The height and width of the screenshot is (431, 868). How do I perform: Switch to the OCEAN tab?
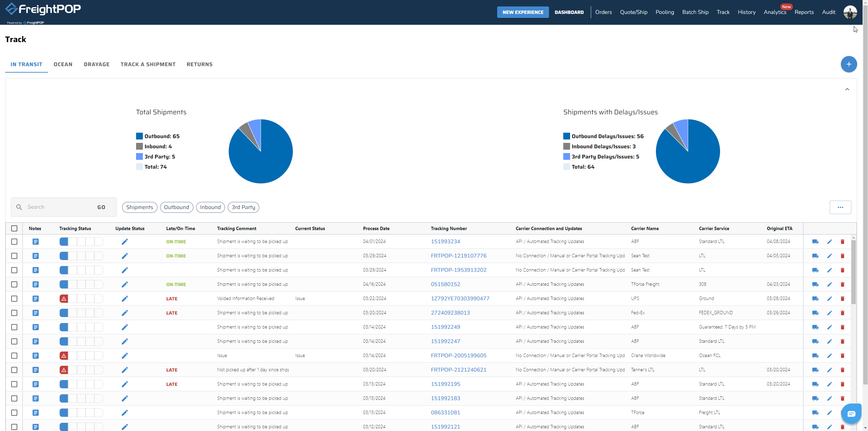[63, 64]
